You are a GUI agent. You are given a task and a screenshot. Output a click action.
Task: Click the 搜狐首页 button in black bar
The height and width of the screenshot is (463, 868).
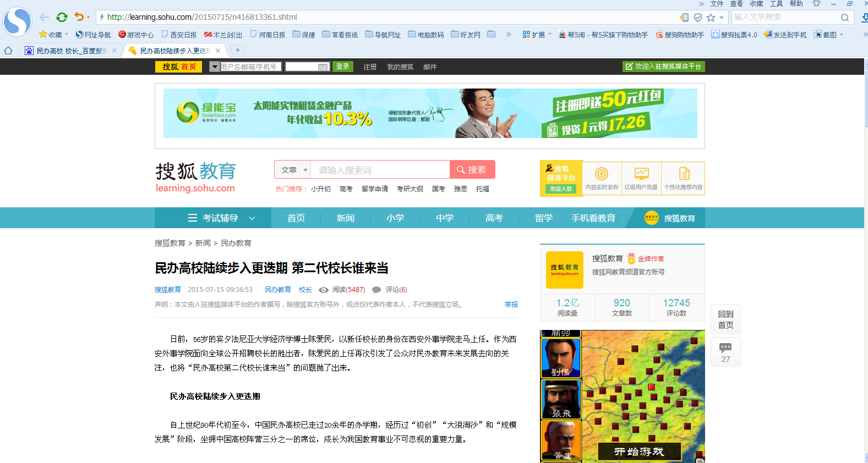tap(179, 67)
